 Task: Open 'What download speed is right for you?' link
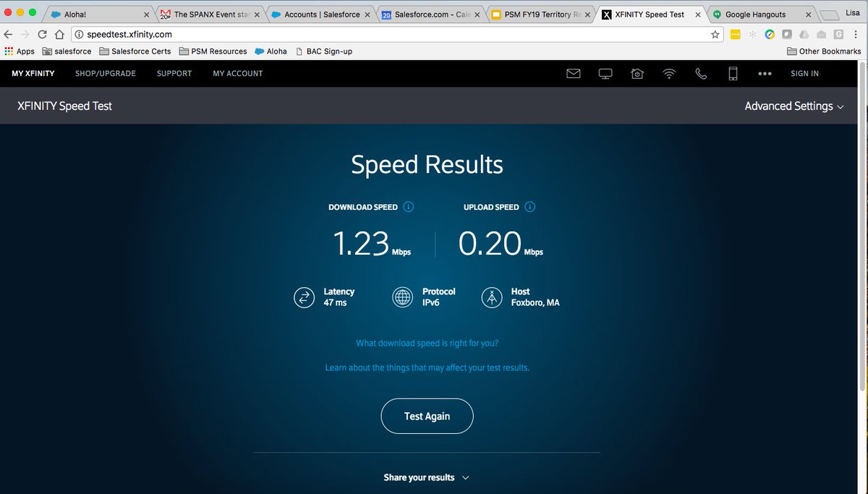point(427,343)
